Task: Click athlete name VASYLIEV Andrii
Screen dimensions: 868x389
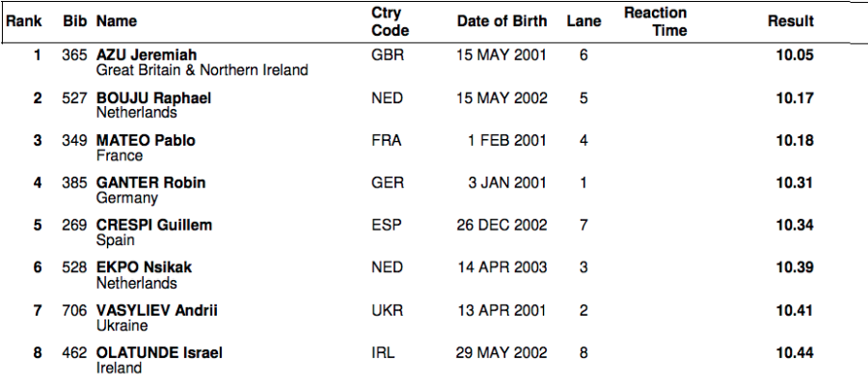Action: coord(157,311)
